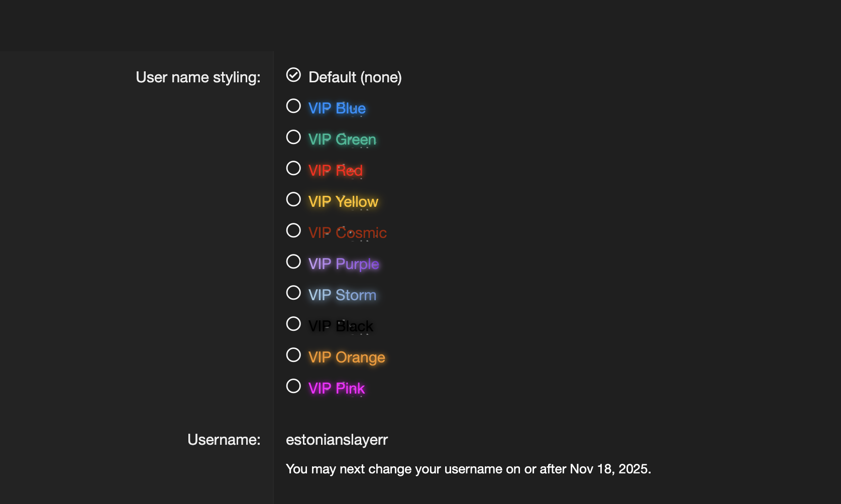Pick the VIP Storm radio circle
This screenshot has height=504, width=841.
[x=293, y=293]
